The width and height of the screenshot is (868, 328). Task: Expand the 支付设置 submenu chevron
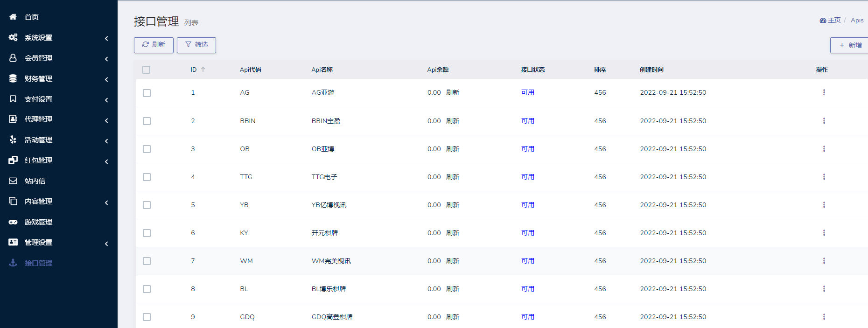pos(106,100)
